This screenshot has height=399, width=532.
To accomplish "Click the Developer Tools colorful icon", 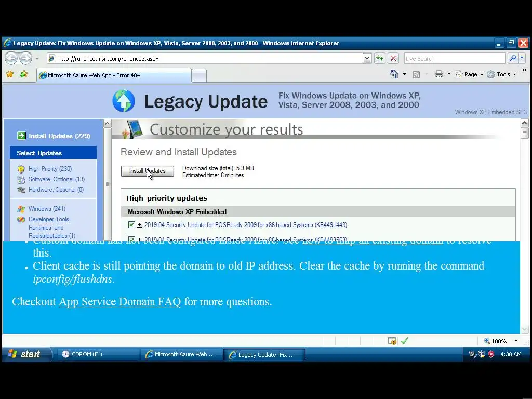I will (21, 220).
